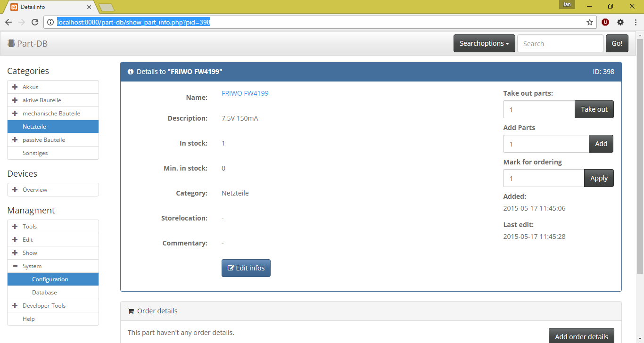Click the pencil icon on Edit infos
644x343 pixels.
tap(231, 268)
